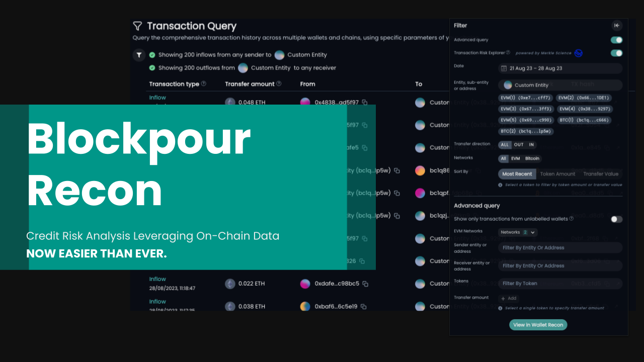The height and width of the screenshot is (362, 644).
Task: Open help icon beside Transaction Risk Explorer
Action: (508, 52)
